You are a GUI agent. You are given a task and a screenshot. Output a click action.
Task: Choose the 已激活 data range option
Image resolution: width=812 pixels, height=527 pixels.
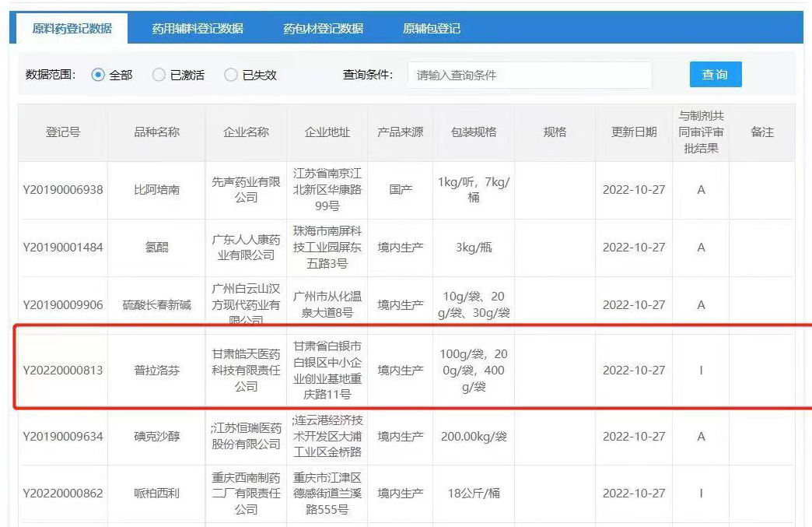click(159, 76)
